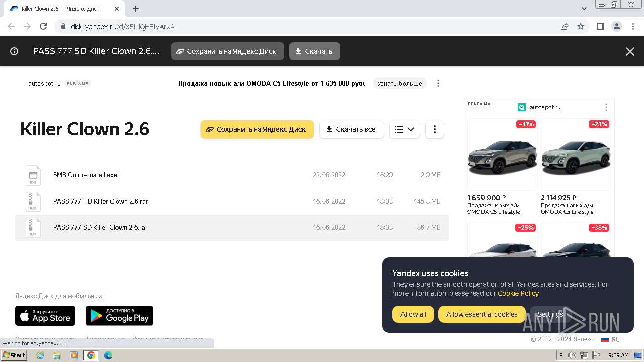Image resolution: width=644 pixels, height=362 pixels.
Task: Open autospot.ru sidebar ad options menu
Action: point(606,107)
